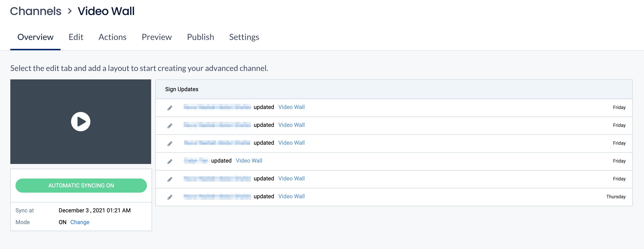Open the Preview tab

coord(157,37)
